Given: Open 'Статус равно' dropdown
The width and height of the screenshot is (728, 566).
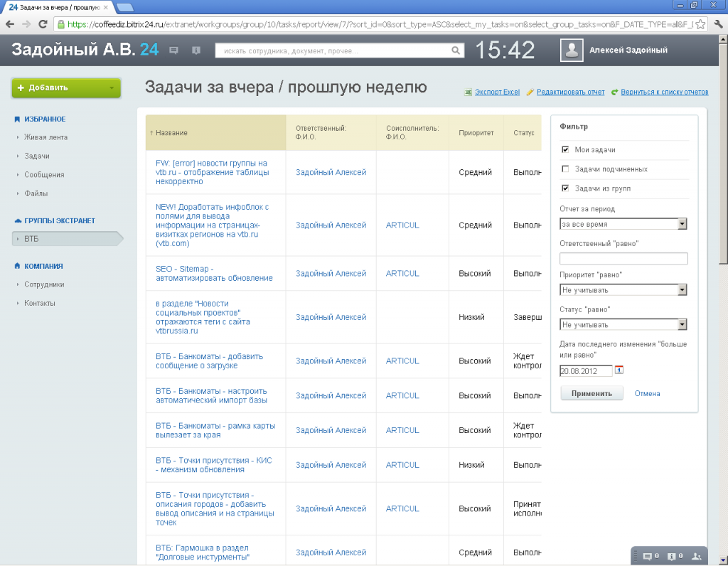Looking at the screenshot, I should point(623,324).
